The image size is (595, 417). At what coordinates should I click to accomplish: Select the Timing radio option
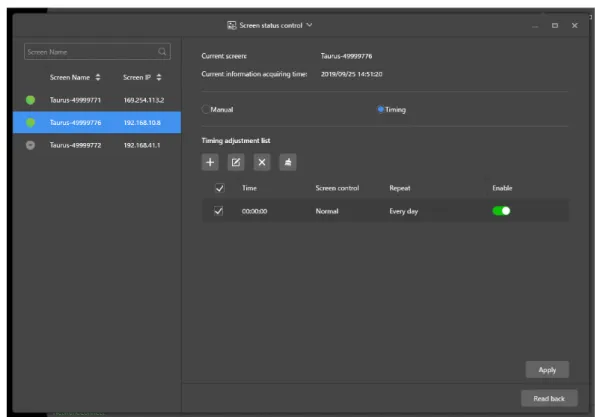381,109
